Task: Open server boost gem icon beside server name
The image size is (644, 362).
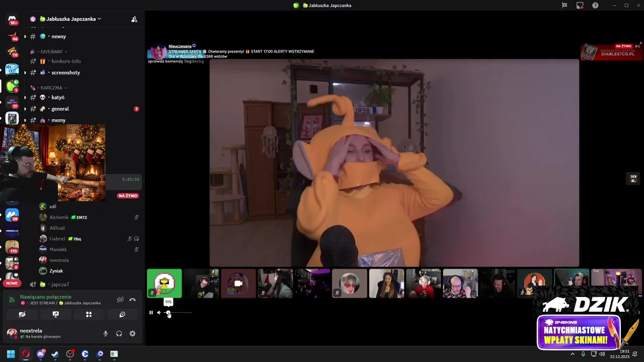Action: pos(33,19)
